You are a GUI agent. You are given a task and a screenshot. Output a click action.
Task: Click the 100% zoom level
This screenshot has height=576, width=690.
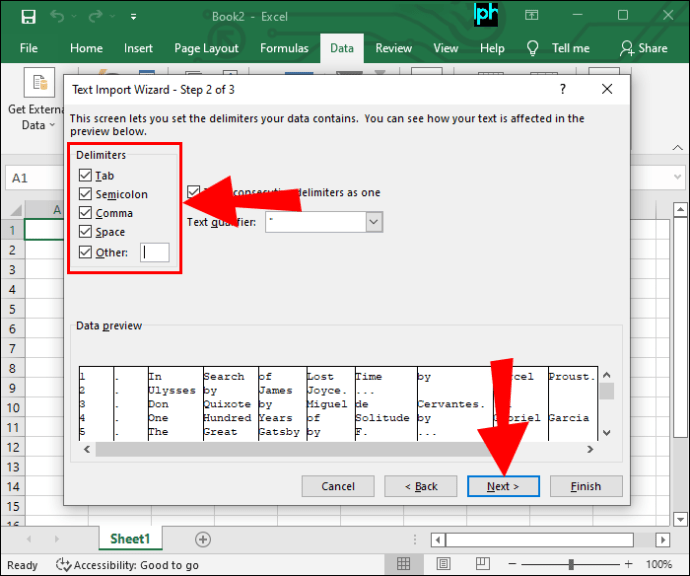659,564
